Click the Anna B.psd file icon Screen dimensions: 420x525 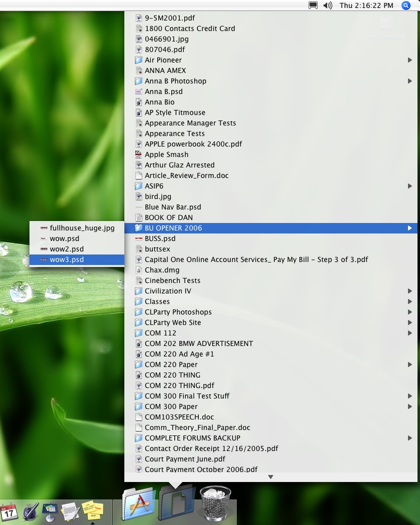tap(139, 91)
